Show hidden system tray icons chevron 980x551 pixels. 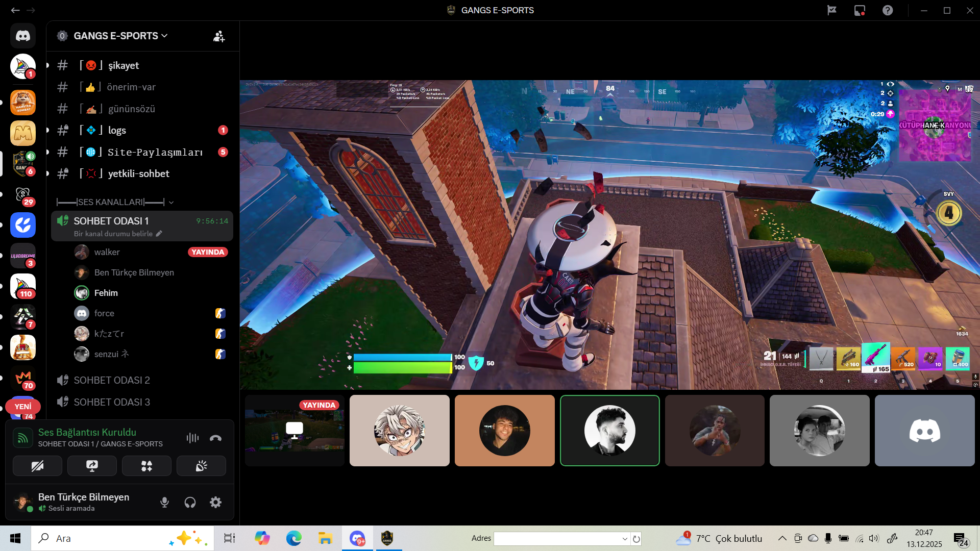tap(782, 538)
